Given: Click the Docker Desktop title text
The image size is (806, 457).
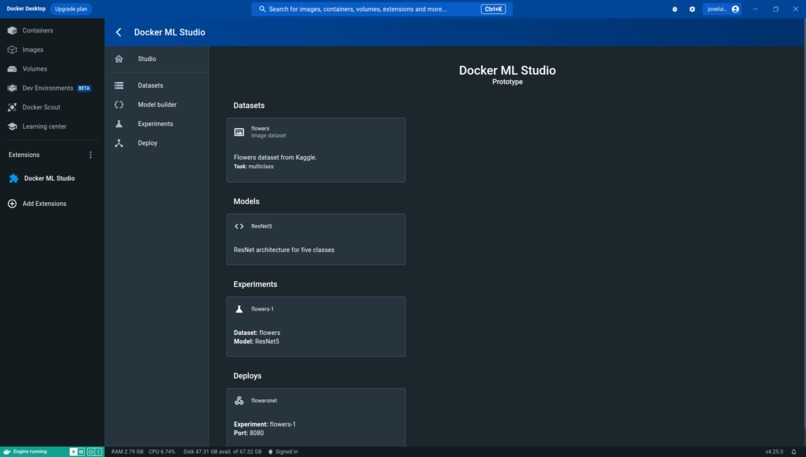Looking at the screenshot, I should (26, 9).
